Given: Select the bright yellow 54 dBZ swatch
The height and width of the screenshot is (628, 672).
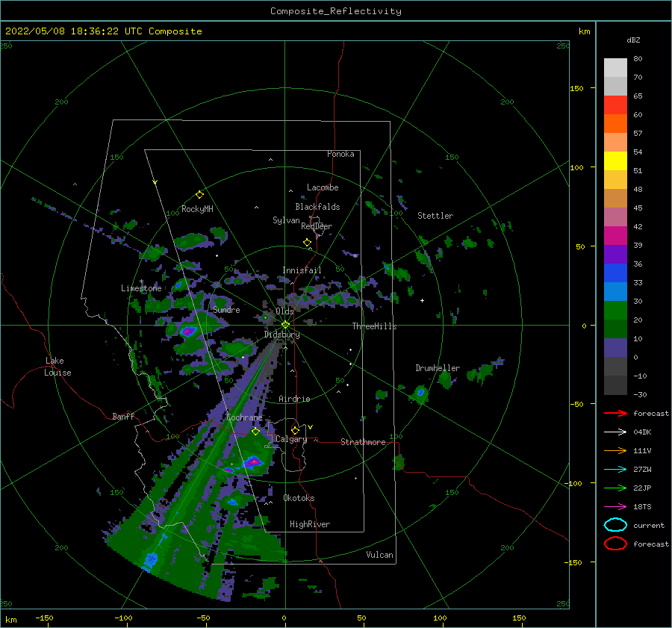Looking at the screenshot, I should tap(615, 161).
